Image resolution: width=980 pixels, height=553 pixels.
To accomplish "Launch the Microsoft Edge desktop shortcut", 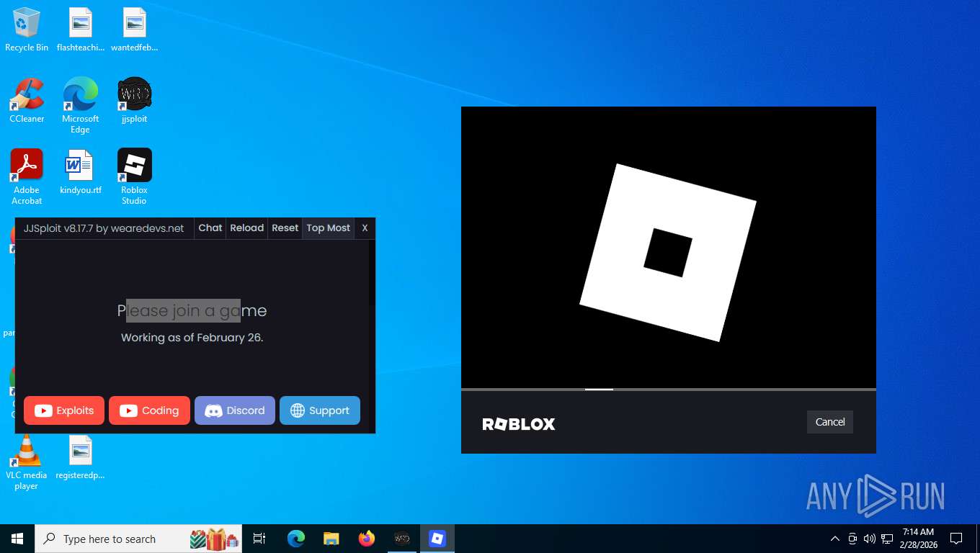I will tap(80, 106).
